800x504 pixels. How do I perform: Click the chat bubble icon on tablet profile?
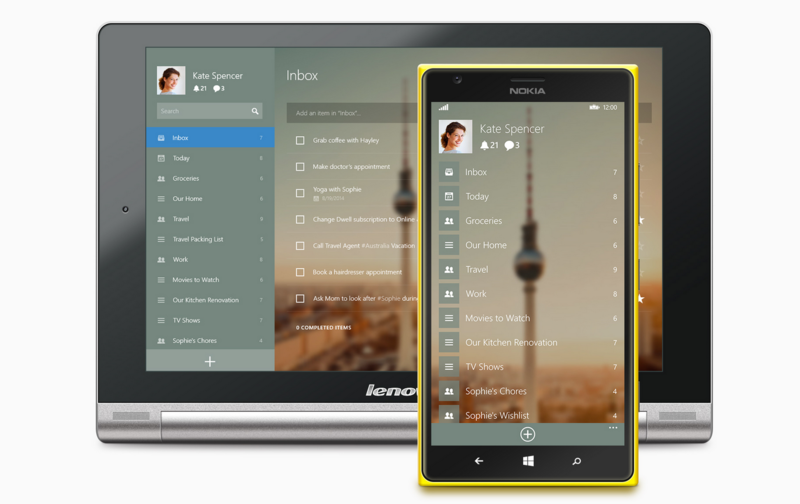(x=216, y=88)
